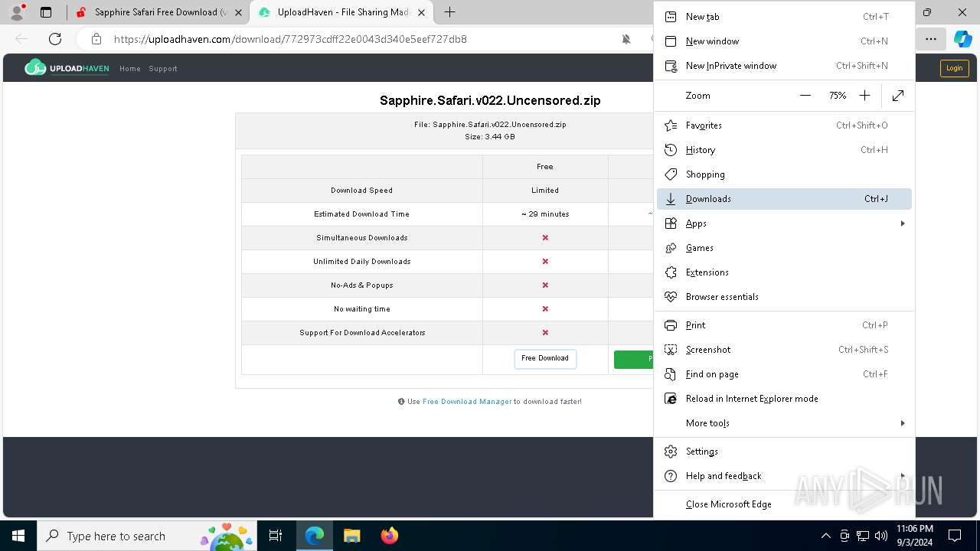
Task: Click the Edge icon in taskbar
Action: click(315, 536)
